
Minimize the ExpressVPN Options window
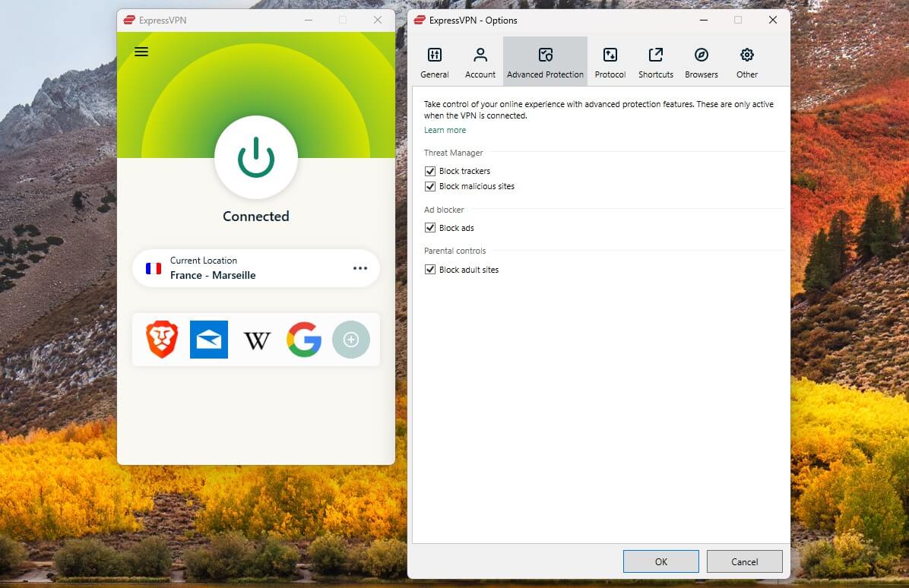coord(703,20)
